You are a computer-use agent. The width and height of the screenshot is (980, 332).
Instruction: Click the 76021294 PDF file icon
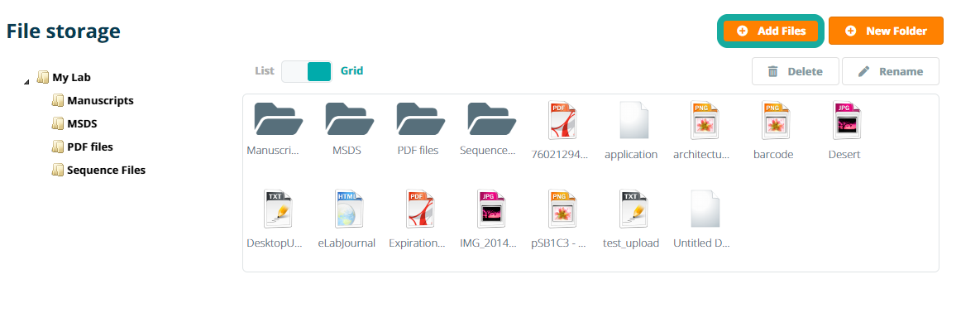tap(560, 121)
